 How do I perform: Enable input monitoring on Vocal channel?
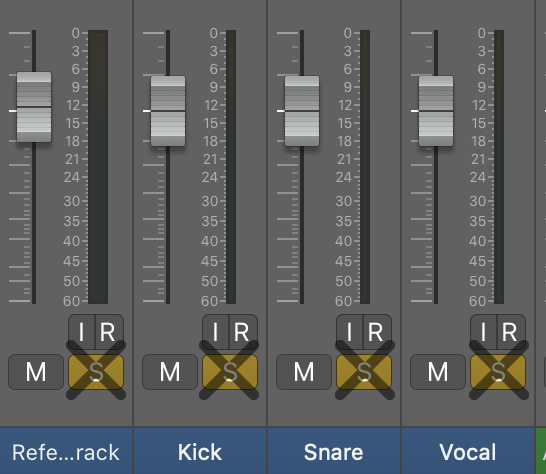[x=484, y=332]
